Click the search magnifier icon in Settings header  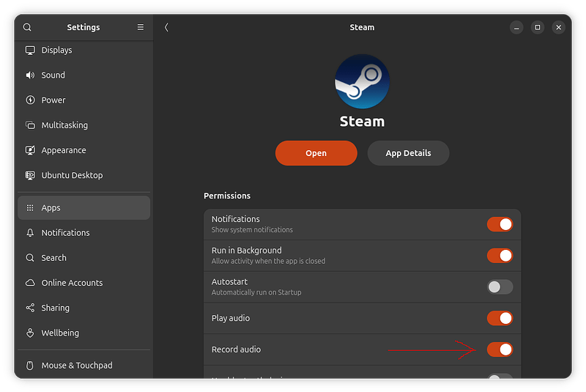pyautogui.click(x=27, y=27)
